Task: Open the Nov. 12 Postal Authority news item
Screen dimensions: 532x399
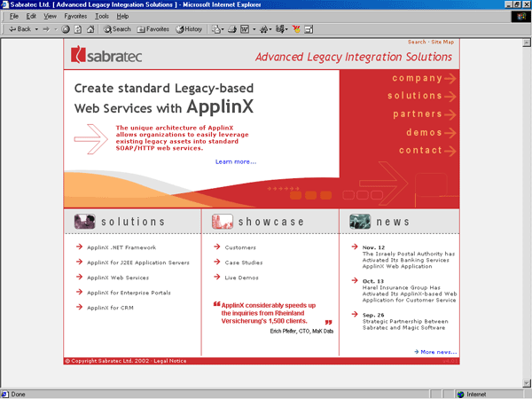Action: (409, 257)
